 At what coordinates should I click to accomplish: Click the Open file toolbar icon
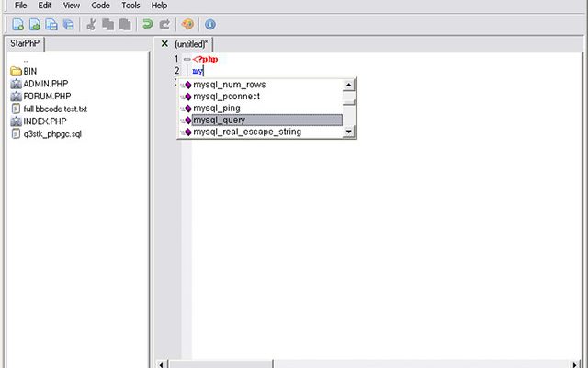pos(35,25)
